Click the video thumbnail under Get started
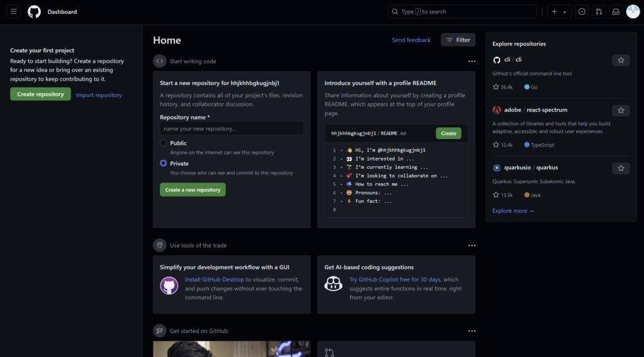 [x=231, y=349]
